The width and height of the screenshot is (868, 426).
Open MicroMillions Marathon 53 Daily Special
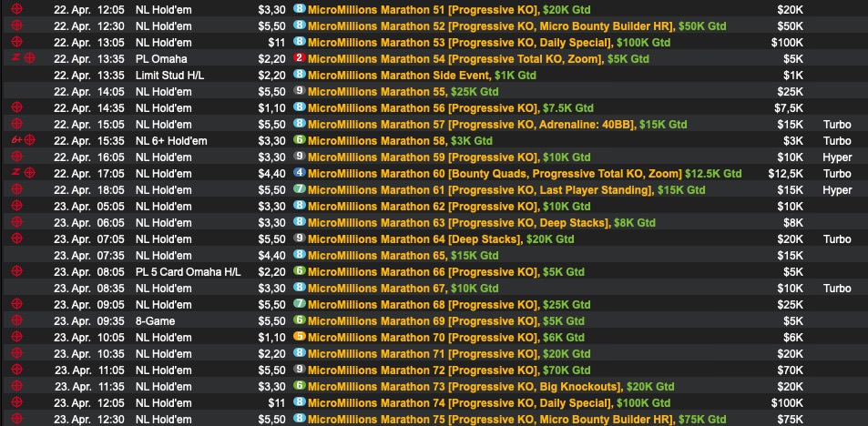(x=489, y=43)
